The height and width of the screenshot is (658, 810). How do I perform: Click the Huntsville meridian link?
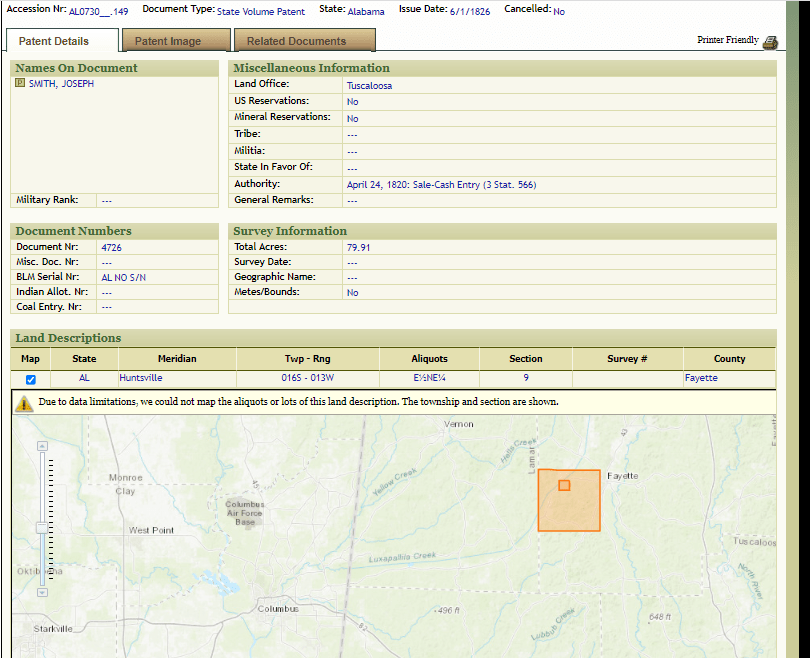[x=140, y=378]
